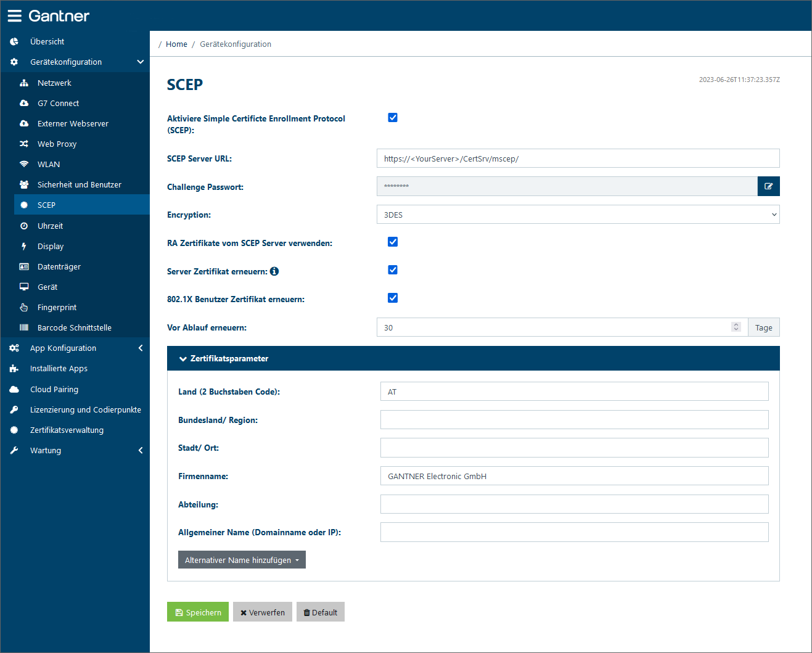Screen dimensions: 812x653
Task: Click the Übersicht pie chart icon
Action: click(x=14, y=41)
